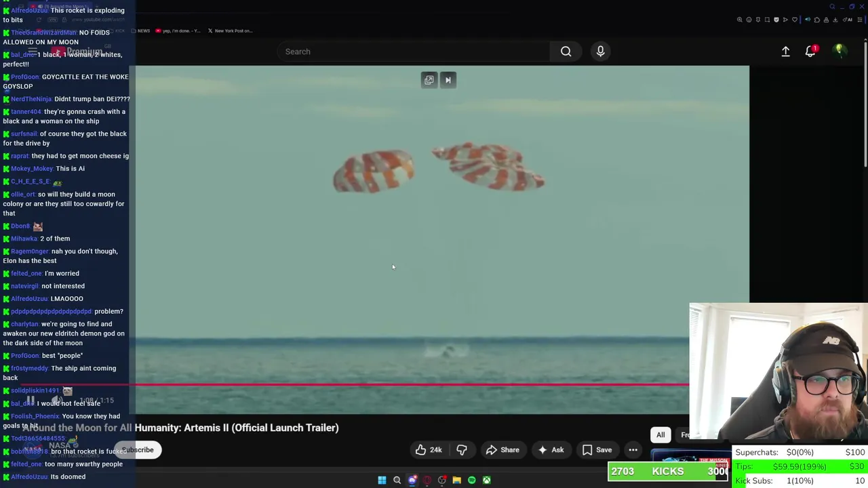Click the browser emoji face toolbar icon
The height and width of the screenshot is (488, 868).
(749, 20)
